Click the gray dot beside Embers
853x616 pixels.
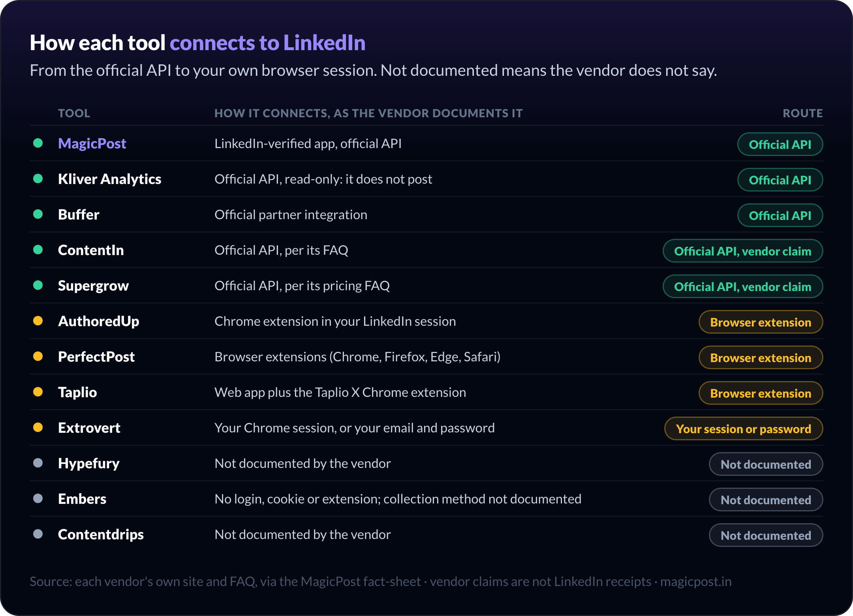coord(38,498)
